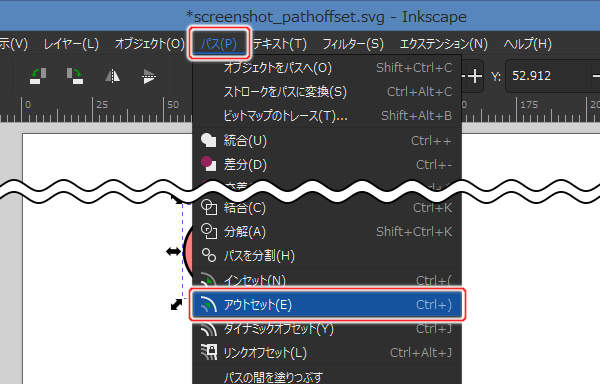Click the 表示(V) view menu

tap(14, 44)
